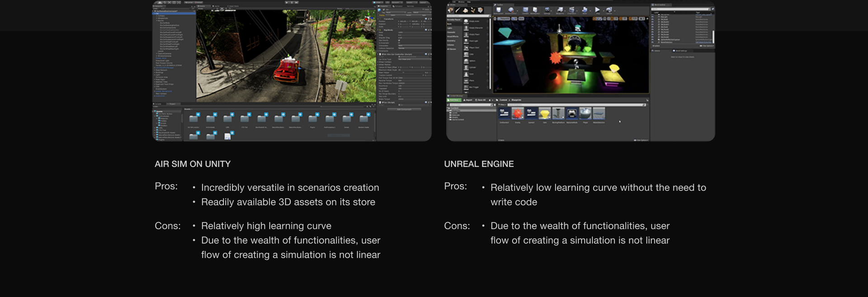The height and width of the screenshot is (297, 868).
Task: Click the Save Current icon in the Unreal toolbar
Action: pyautogui.click(x=498, y=10)
